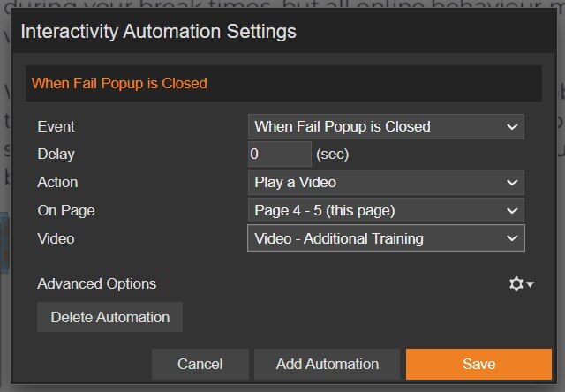Click the On Page field label
This screenshot has width=565, height=392.
coord(65,210)
